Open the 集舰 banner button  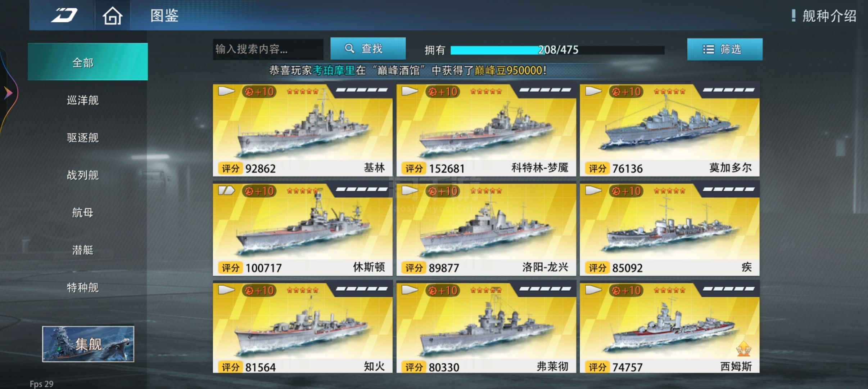(88, 344)
